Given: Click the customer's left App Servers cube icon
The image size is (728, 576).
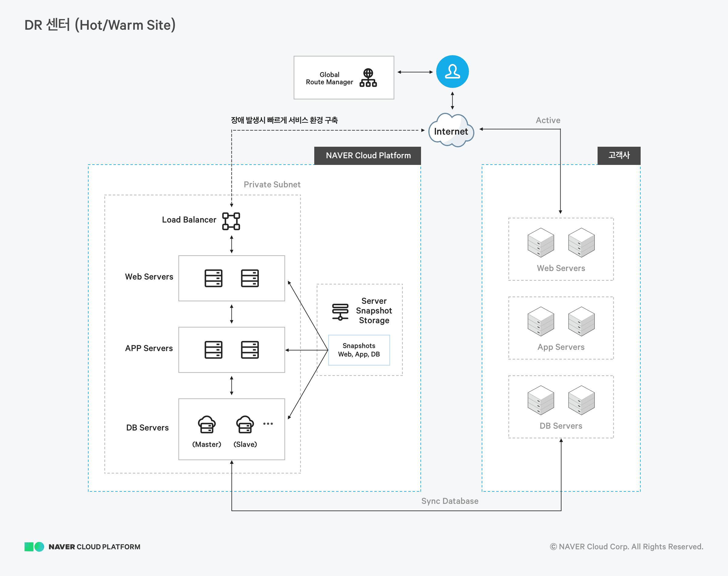Looking at the screenshot, I should (x=541, y=321).
